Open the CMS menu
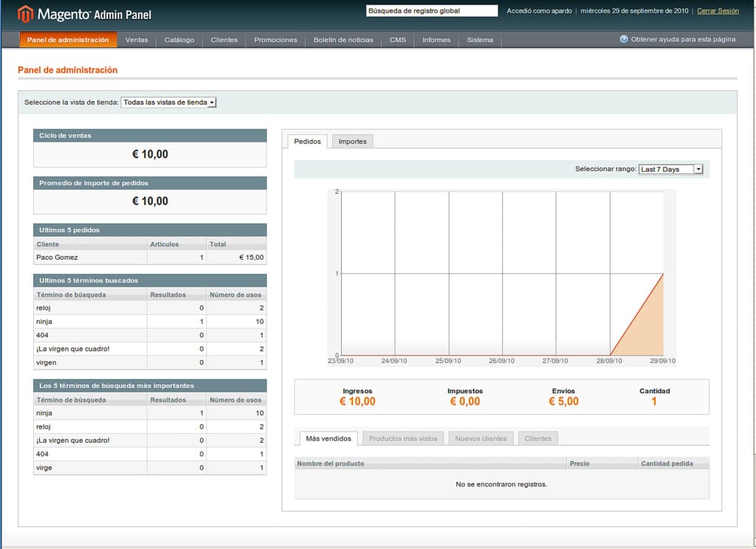 [398, 40]
